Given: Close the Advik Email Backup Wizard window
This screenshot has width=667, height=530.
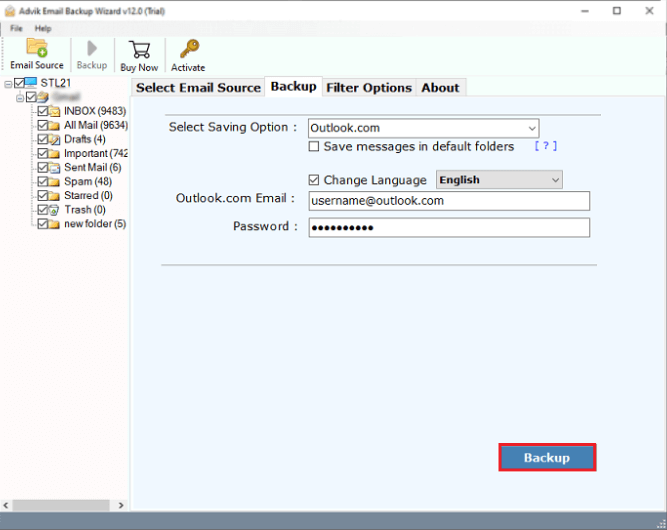Looking at the screenshot, I should (x=649, y=11).
